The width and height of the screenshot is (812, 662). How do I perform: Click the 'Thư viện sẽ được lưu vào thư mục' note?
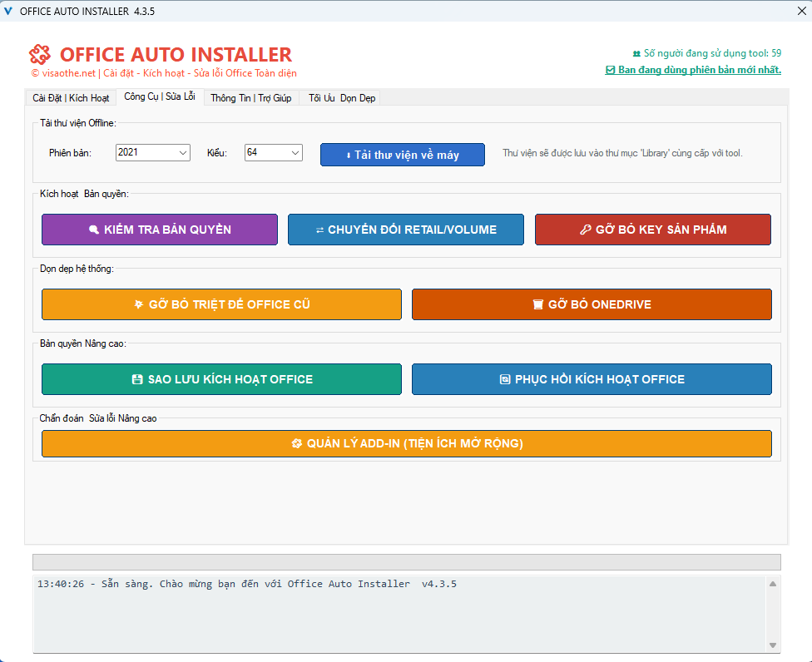click(x=622, y=153)
